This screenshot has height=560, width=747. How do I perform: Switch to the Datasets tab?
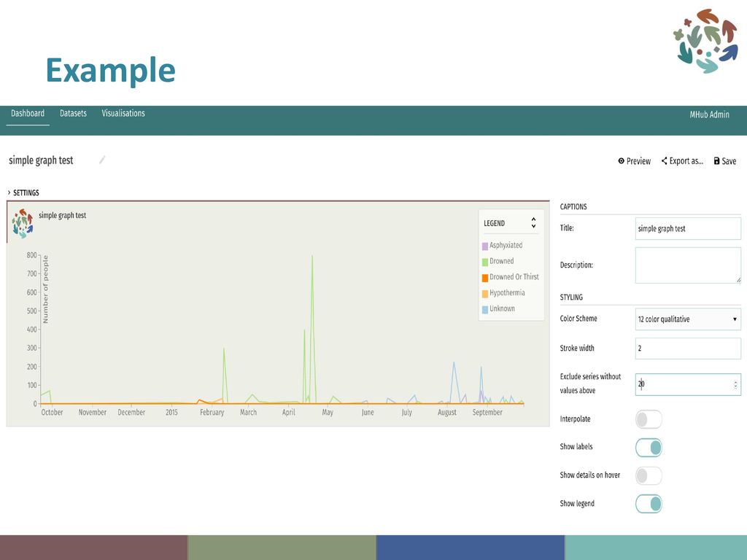click(73, 113)
